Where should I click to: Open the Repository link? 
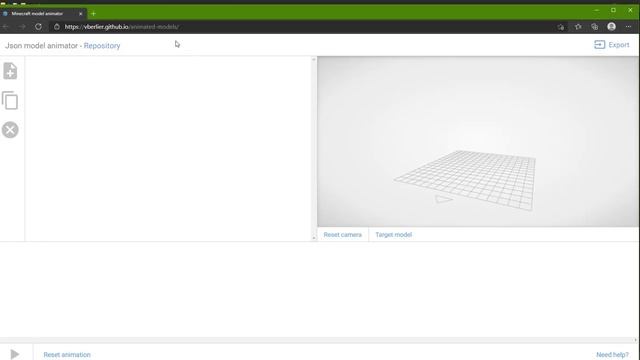point(102,46)
